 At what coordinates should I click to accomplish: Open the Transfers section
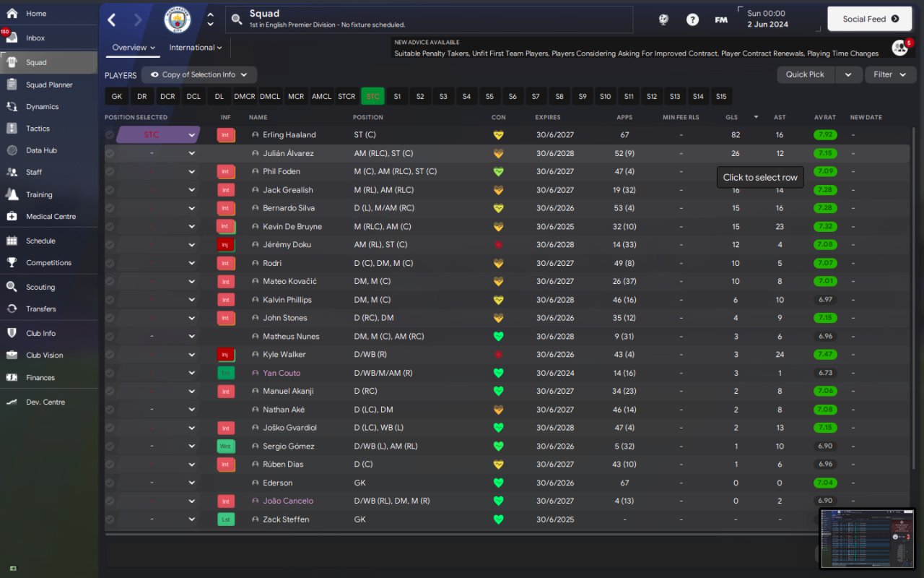(48, 309)
